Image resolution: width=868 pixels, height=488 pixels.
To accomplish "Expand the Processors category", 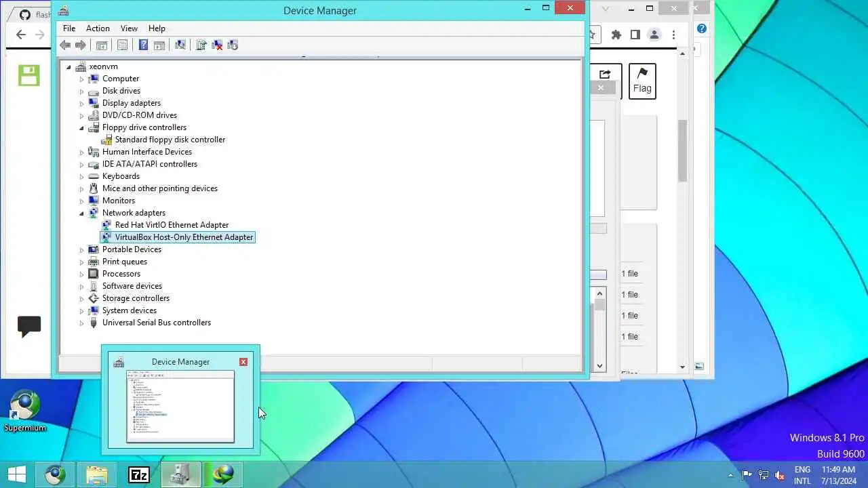I will (x=82, y=274).
